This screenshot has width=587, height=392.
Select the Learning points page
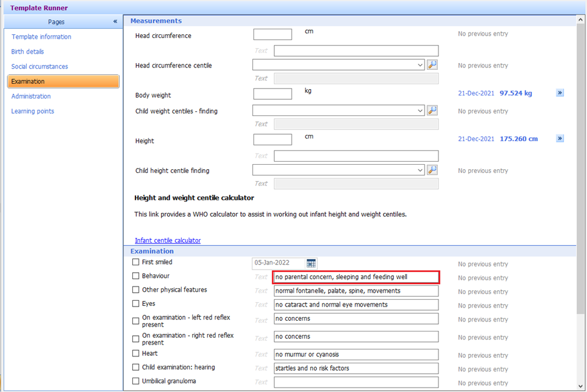(31, 111)
